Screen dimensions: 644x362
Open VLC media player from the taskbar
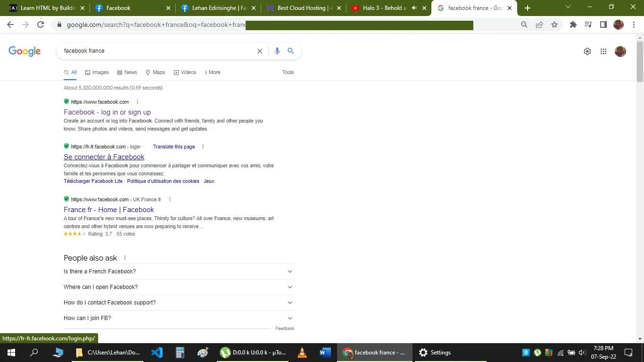pos(302,353)
